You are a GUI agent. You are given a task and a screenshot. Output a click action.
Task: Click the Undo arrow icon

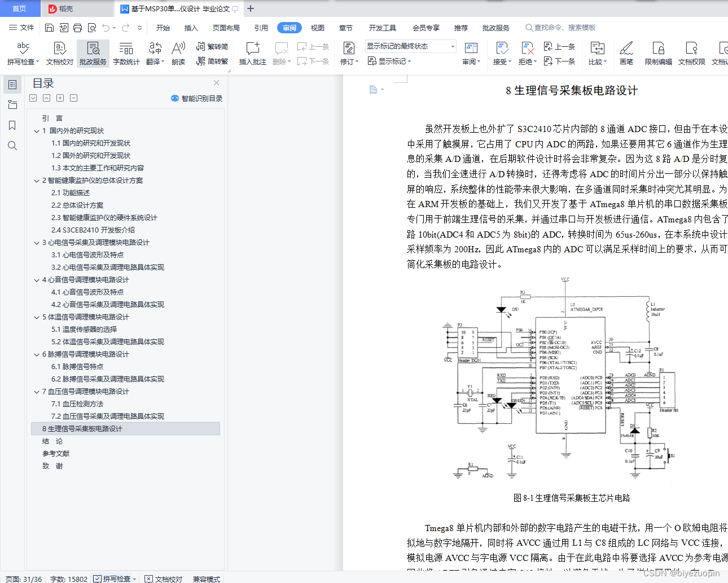106,28
